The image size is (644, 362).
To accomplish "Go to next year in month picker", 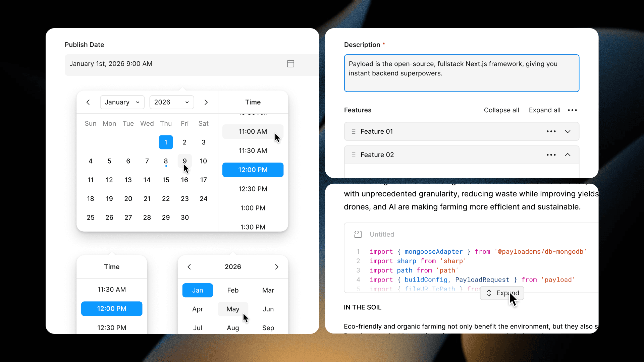I will 277,267.
